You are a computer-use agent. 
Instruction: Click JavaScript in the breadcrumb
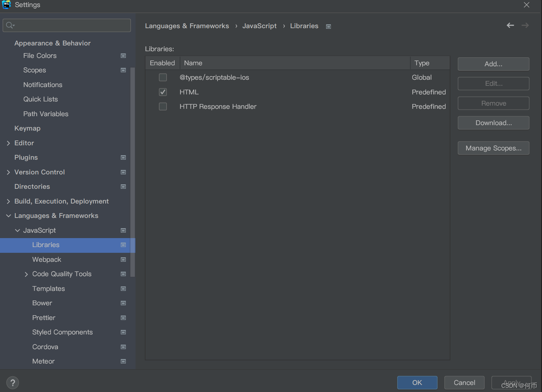click(x=259, y=26)
